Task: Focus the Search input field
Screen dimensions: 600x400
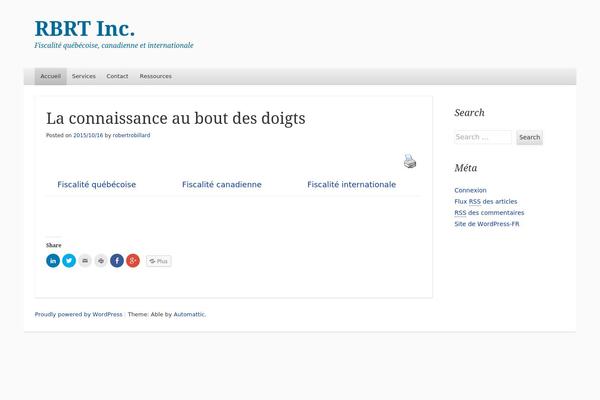Action: 483,137
